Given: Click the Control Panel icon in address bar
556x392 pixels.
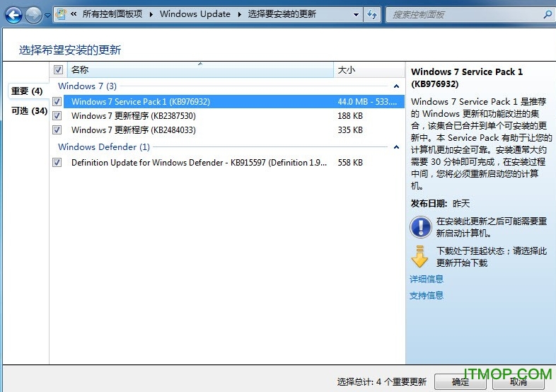Looking at the screenshot, I should point(61,14).
